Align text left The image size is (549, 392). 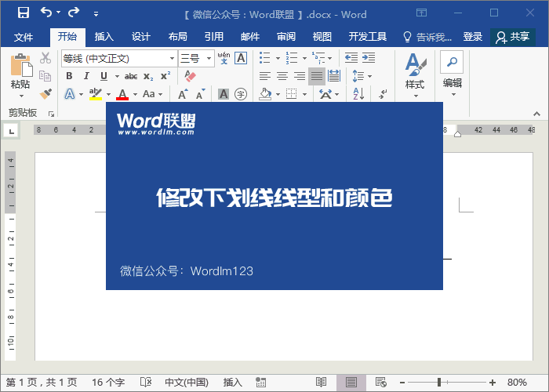pyautogui.click(x=265, y=76)
